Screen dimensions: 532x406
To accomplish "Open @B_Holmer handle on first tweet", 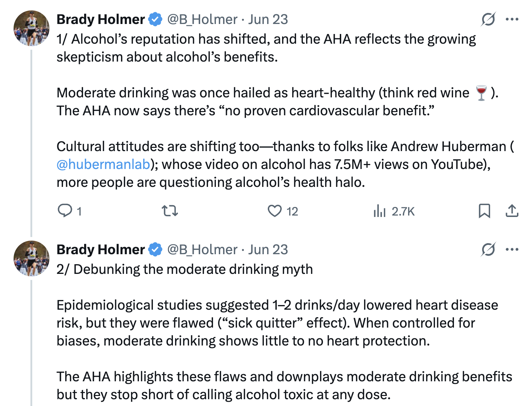I will tap(202, 19).
